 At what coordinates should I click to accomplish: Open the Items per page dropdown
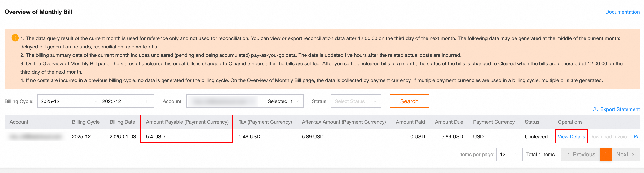coord(509,155)
